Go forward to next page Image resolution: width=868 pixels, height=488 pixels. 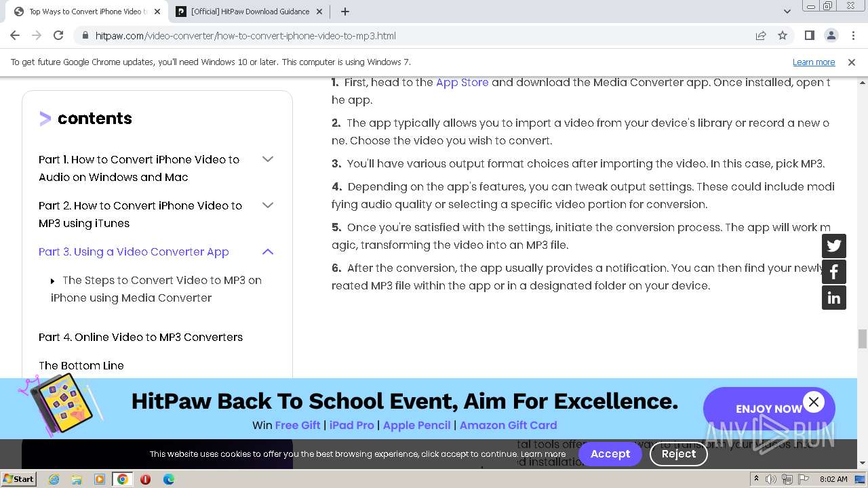pos(37,35)
